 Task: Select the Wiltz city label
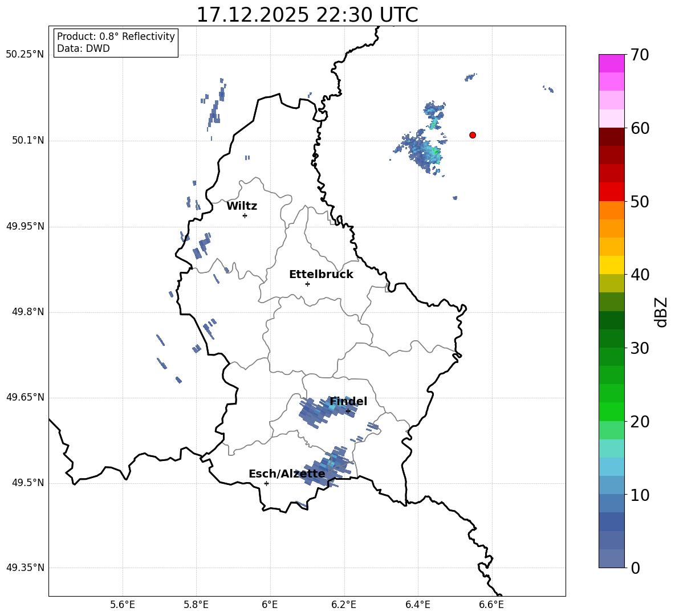click(242, 206)
